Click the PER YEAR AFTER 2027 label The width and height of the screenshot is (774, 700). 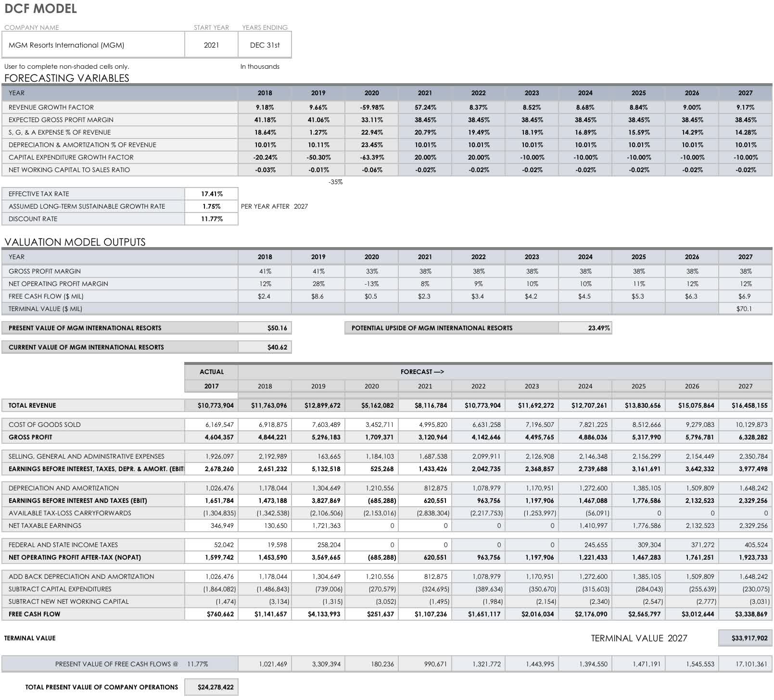coord(274,206)
